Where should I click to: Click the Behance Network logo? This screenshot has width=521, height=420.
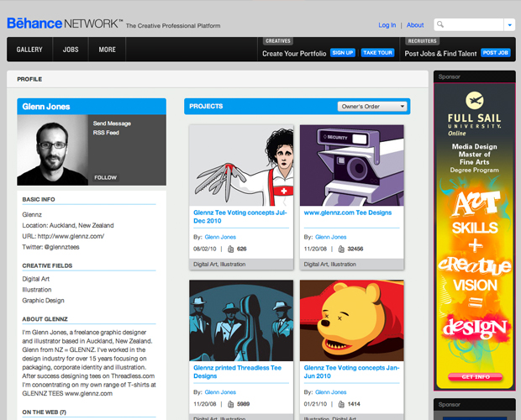(x=66, y=24)
